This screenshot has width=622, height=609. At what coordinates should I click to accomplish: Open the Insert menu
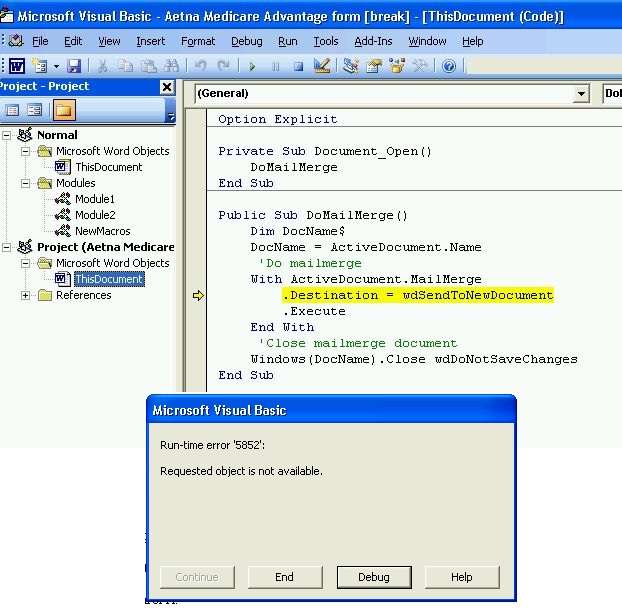tap(150, 41)
